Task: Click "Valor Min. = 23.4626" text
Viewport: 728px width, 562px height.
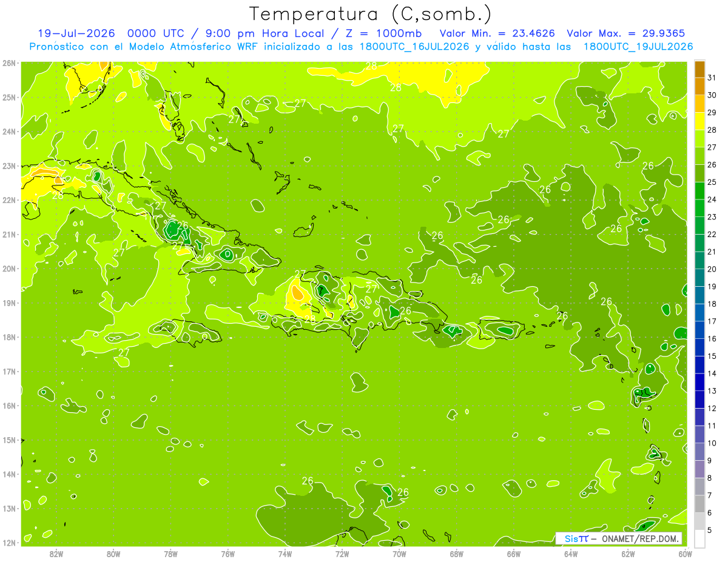Action: pos(497,33)
